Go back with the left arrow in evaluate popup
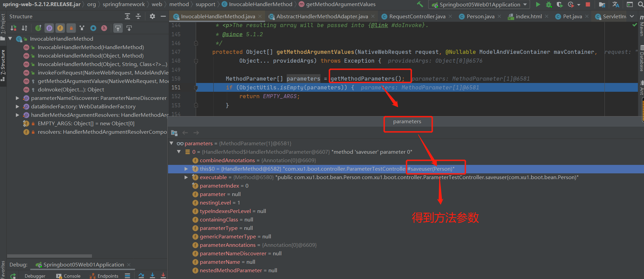The image size is (644, 279). pyautogui.click(x=185, y=133)
